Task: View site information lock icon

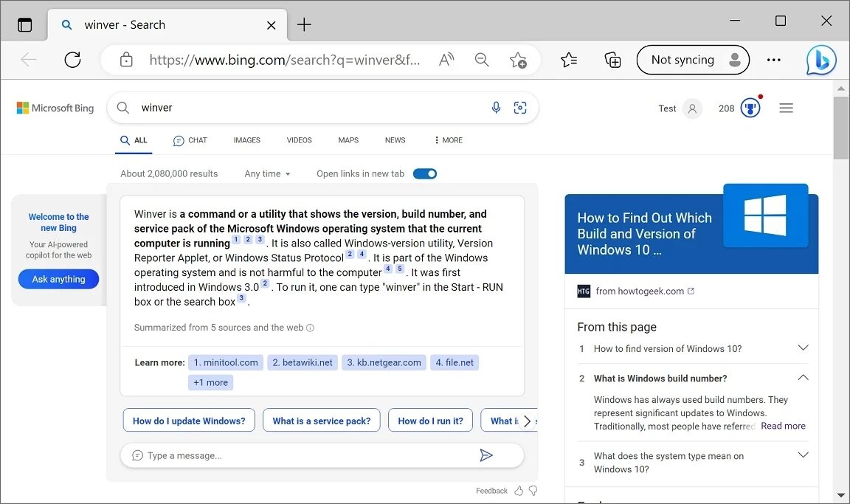Action: coord(126,60)
